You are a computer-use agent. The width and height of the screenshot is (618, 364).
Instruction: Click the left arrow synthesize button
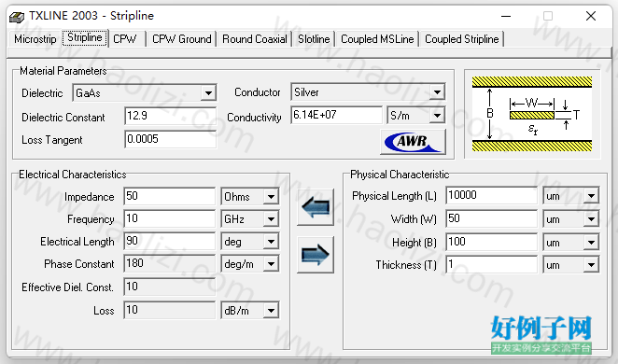coord(316,207)
